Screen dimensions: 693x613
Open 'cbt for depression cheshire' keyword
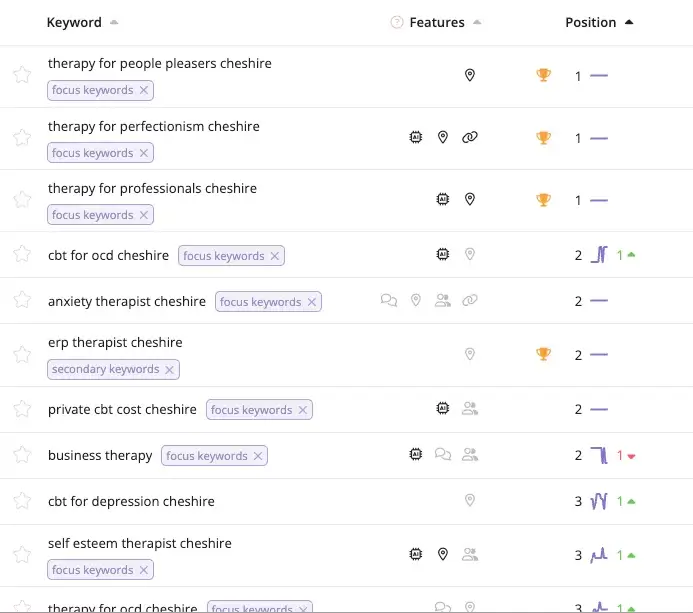[131, 501]
